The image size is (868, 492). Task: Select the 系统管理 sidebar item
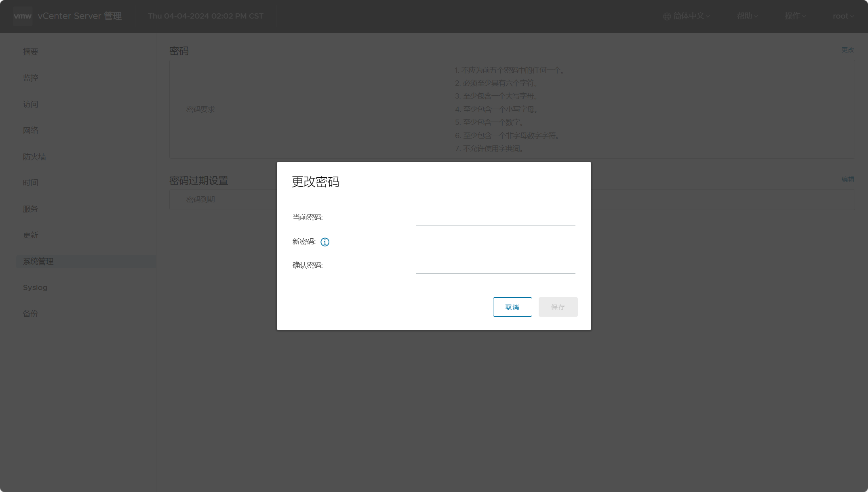coord(38,261)
